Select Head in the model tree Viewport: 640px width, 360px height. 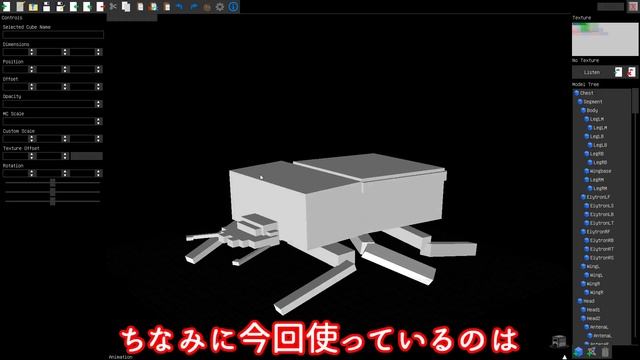[x=589, y=301]
